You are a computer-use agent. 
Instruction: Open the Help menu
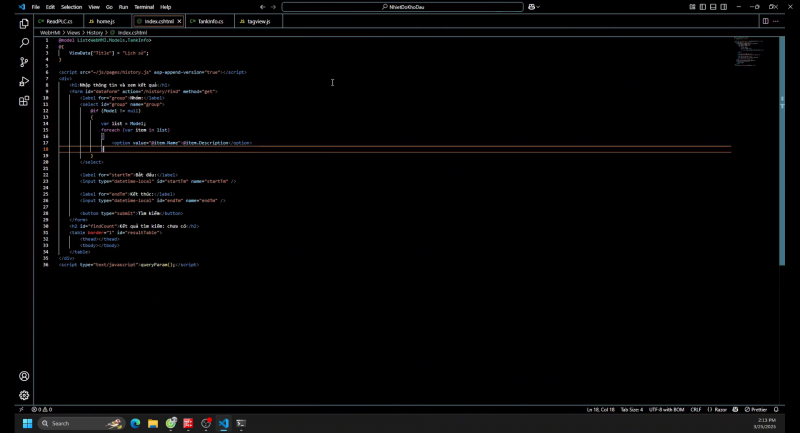tap(165, 7)
